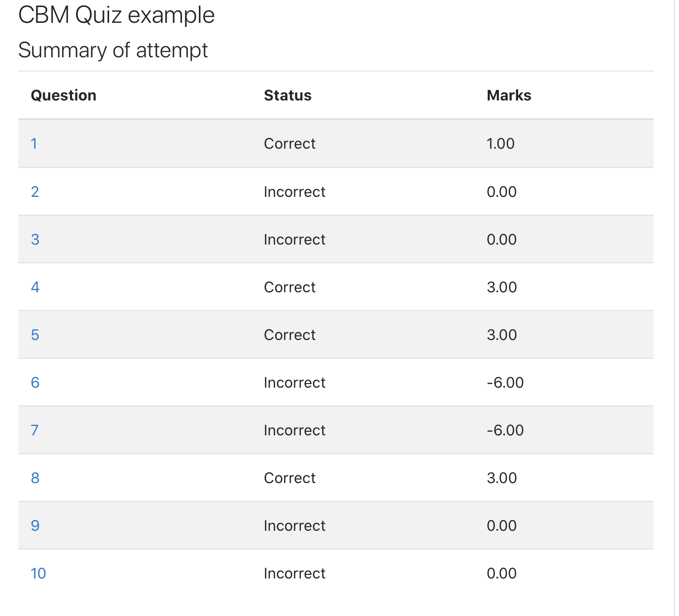Click the Marks column header
The height and width of the screenshot is (616, 679).
pyautogui.click(x=509, y=95)
